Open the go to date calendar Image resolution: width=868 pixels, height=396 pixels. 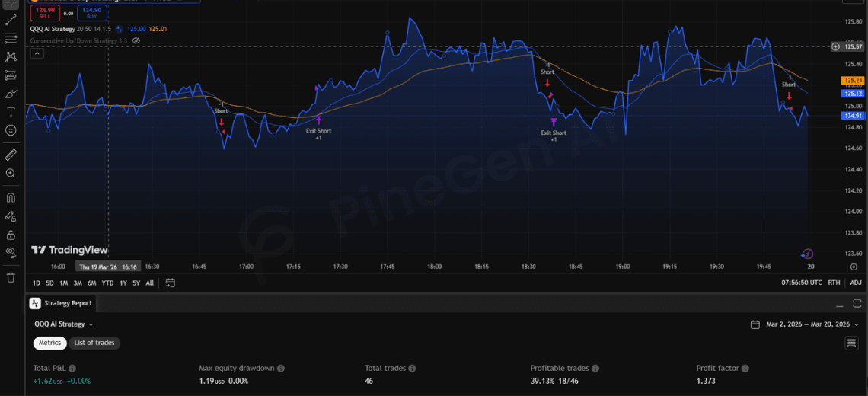[x=171, y=283]
